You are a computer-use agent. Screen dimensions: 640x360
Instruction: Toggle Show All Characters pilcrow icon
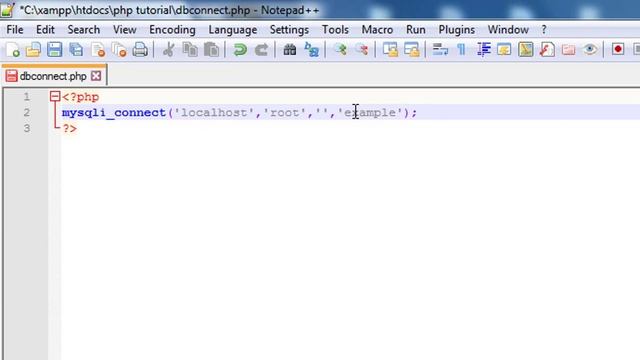coord(462,50)
